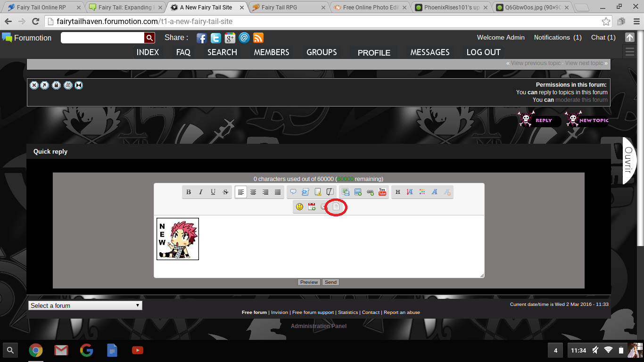Click the Free forum support footer link

coord(313,313)
